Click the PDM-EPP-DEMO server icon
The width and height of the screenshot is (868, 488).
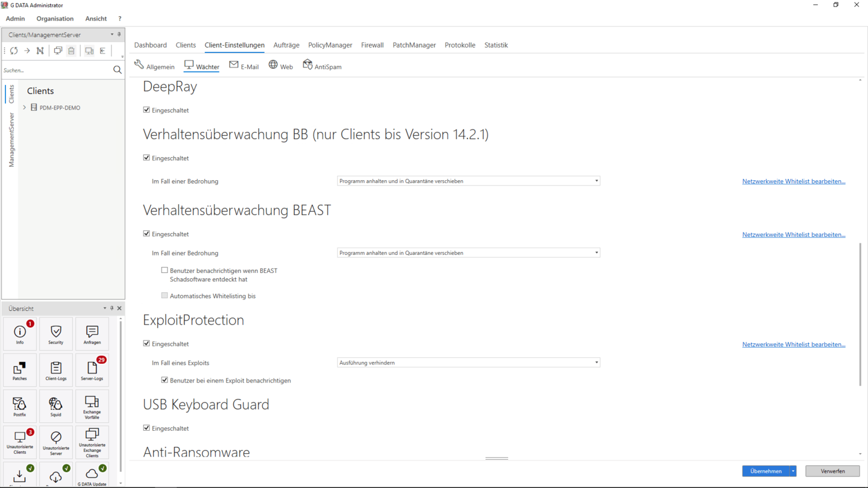tap(34, 107)
